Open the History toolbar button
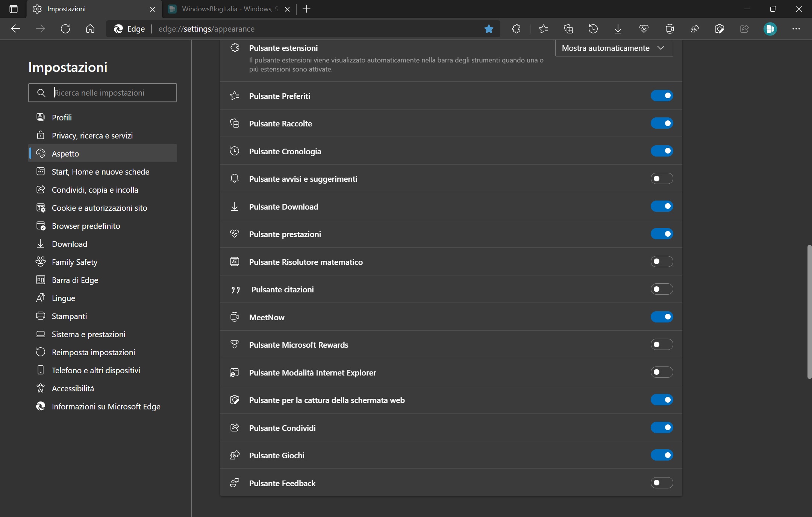Image resolution: width=812 pixels, height=517 pixels. [x=593, y=29]
